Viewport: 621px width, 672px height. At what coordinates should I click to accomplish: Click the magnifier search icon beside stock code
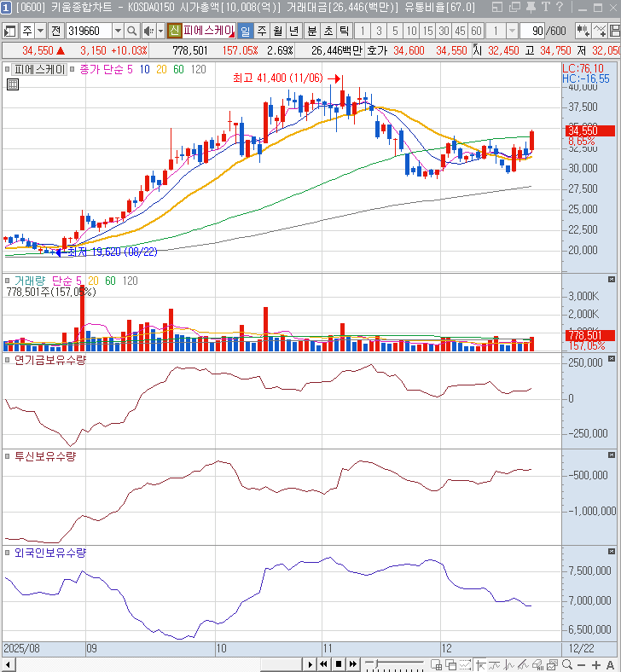pyautogui.click(x=133, y=31)
